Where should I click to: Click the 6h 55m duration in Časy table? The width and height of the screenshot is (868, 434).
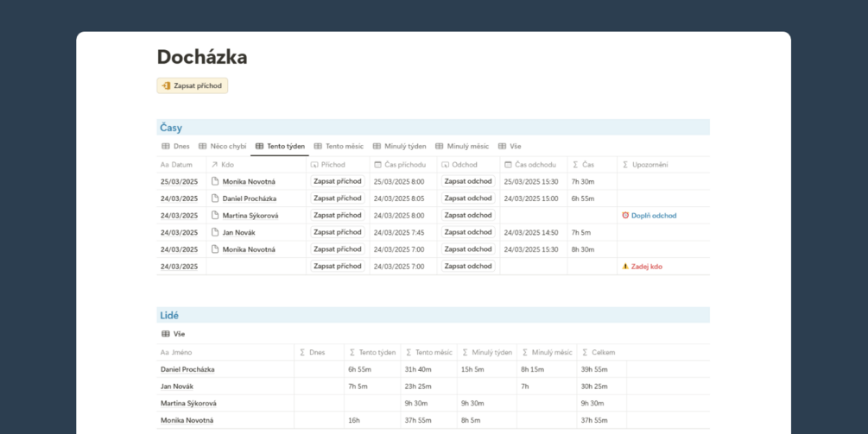pyautogui.click(x=583, y=198)
